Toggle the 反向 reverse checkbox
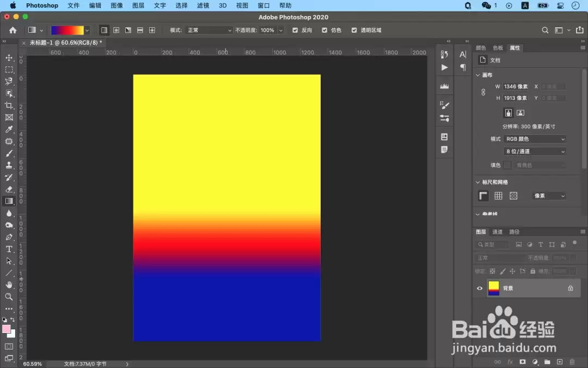 (295, 30)
